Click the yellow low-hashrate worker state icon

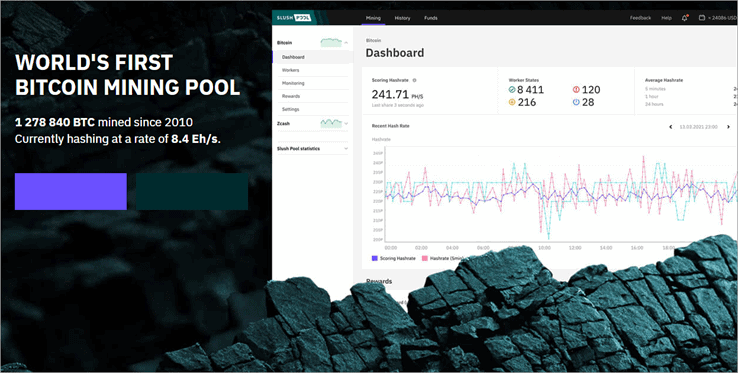(512, 102)
